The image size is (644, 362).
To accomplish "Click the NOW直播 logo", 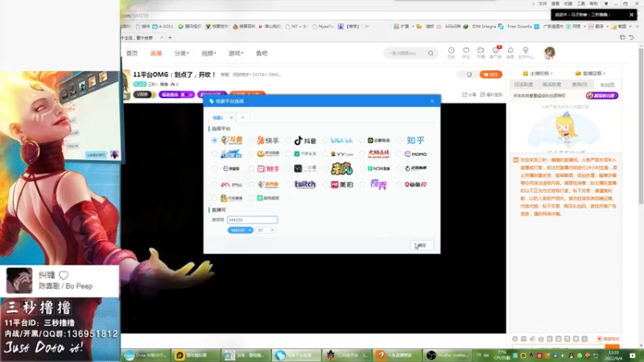I will [378, 168].
